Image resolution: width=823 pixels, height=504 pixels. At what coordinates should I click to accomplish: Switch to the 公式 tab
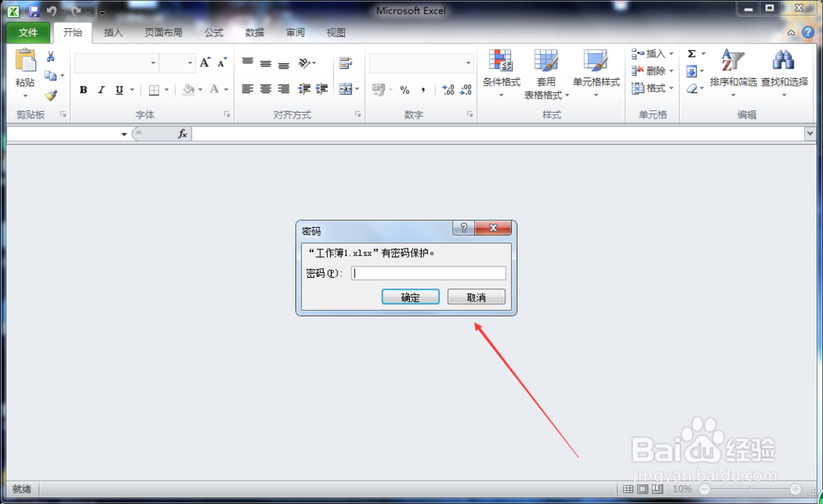(214, 33)
